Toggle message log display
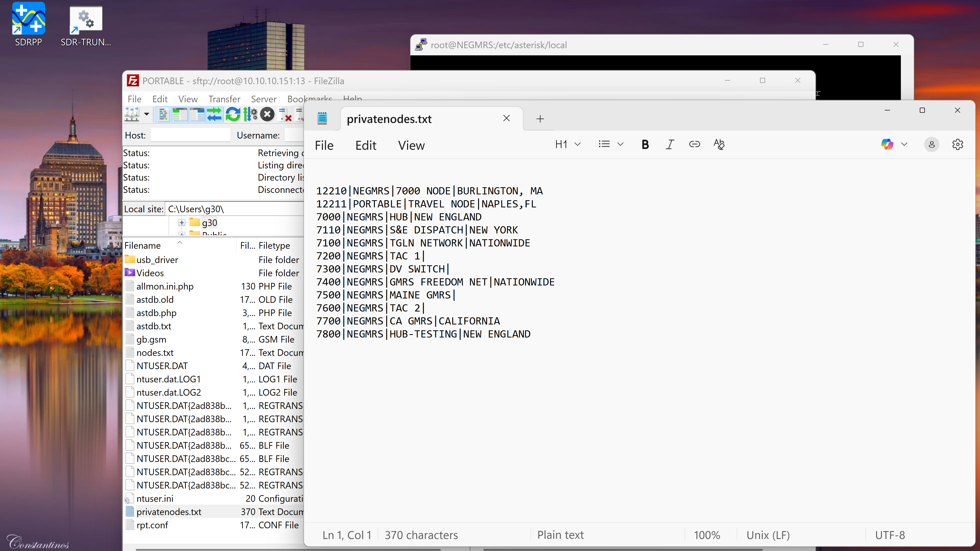Screen dimensions: 980x551 [163, 114]
